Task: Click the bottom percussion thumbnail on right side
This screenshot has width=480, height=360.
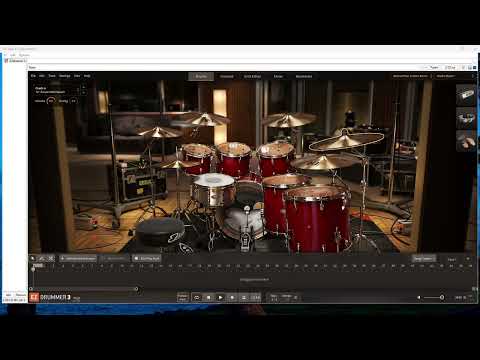Action: 466,141
